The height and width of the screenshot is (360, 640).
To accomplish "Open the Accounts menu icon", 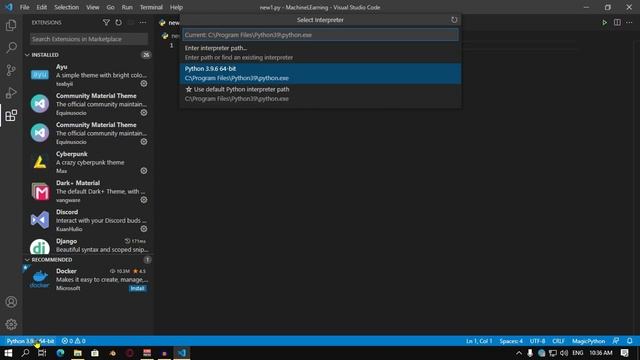I will 11,302.
